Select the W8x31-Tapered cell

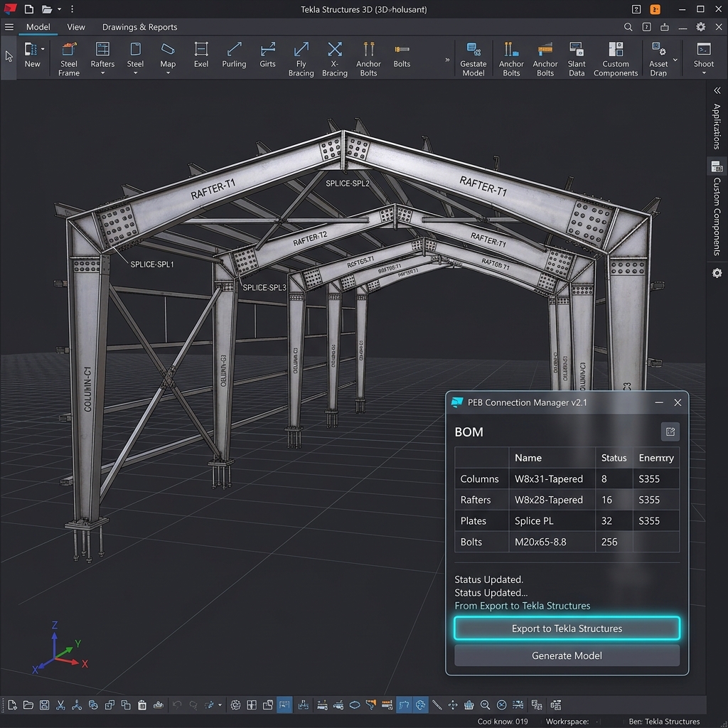tap(552, 478)
